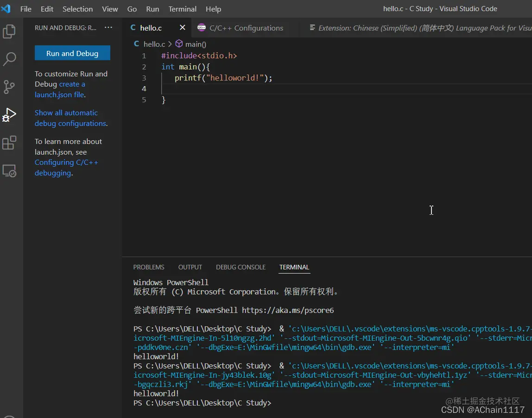Open the Go menu
532x418 pixels.
[x=132, y=9]
